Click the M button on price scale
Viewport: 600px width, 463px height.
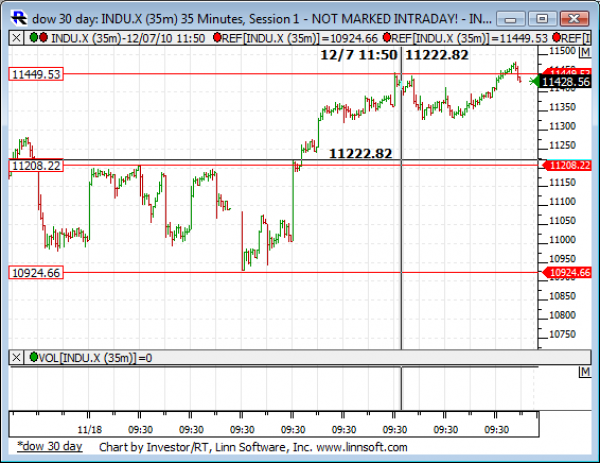[585, 52]
